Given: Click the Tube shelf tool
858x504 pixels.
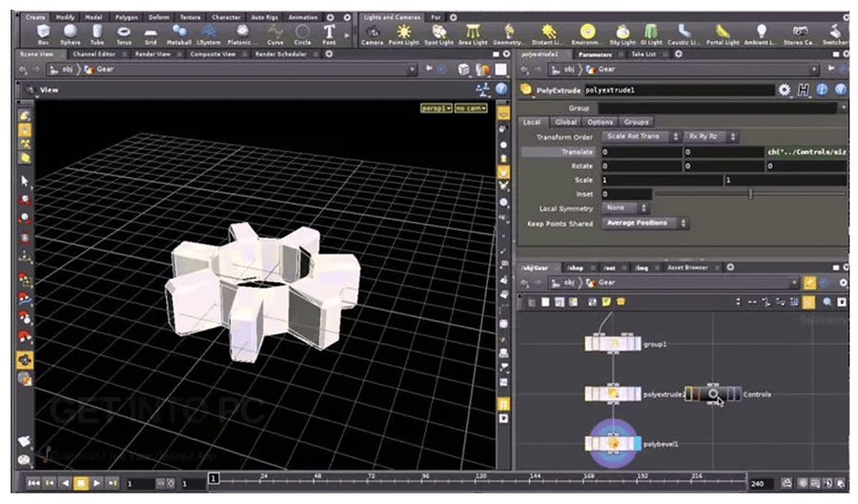Looking at the screenshot, I should point(97,34).
